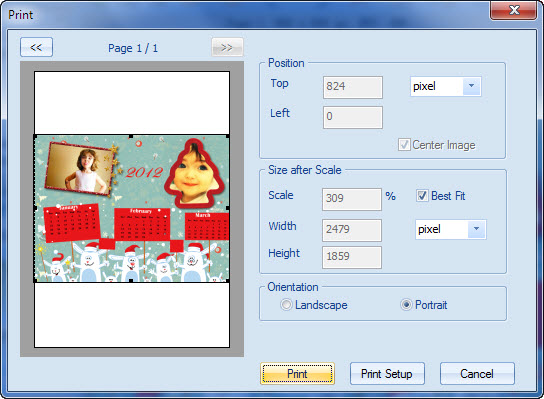Click the Page 1 / 1 label
This screenshot has height=399, width=544.
133,48
